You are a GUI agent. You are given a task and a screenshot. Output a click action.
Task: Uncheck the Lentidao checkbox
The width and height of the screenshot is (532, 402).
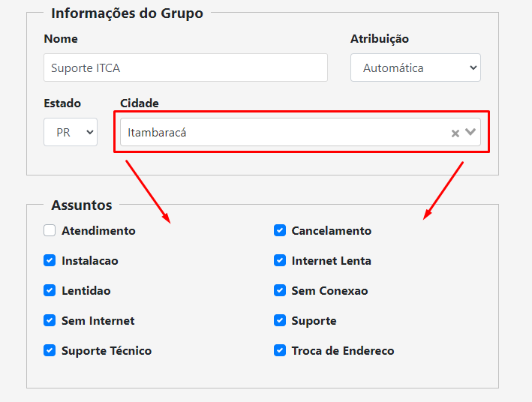tap(50, 290)
